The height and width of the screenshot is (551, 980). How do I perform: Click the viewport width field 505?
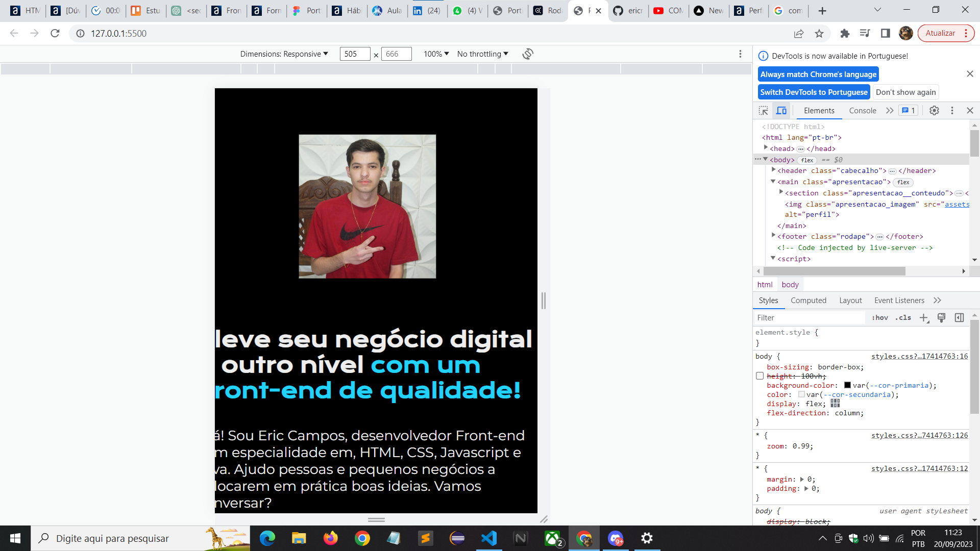pyautogui.click(x=355, y=54)
